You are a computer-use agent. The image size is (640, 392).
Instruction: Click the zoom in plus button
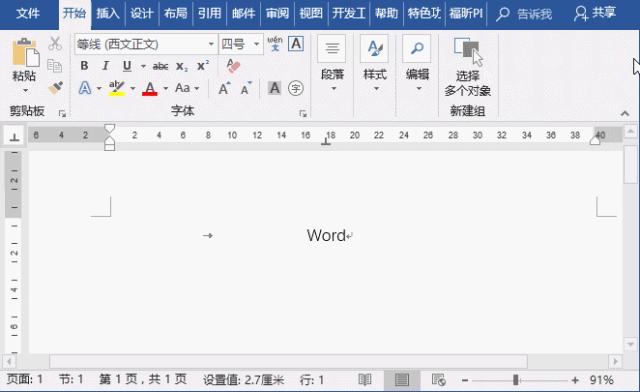[x=575, y=381]
